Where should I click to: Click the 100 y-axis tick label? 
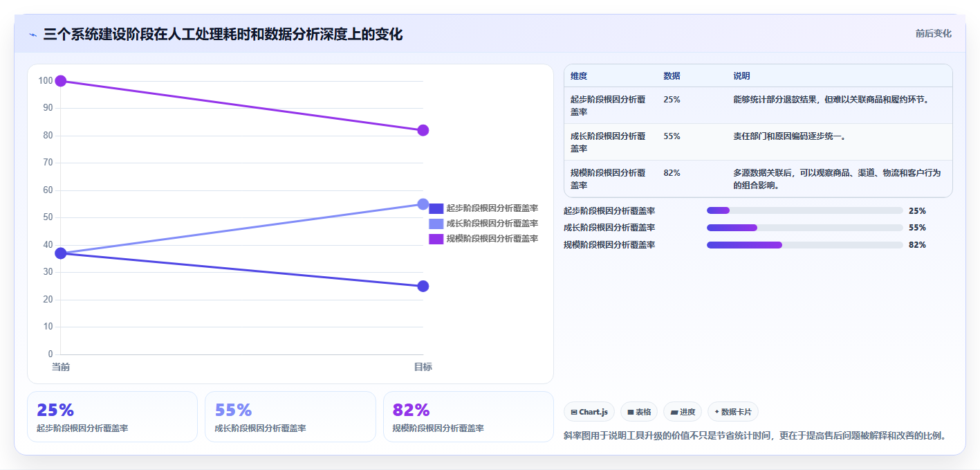(x=46, y=81)
